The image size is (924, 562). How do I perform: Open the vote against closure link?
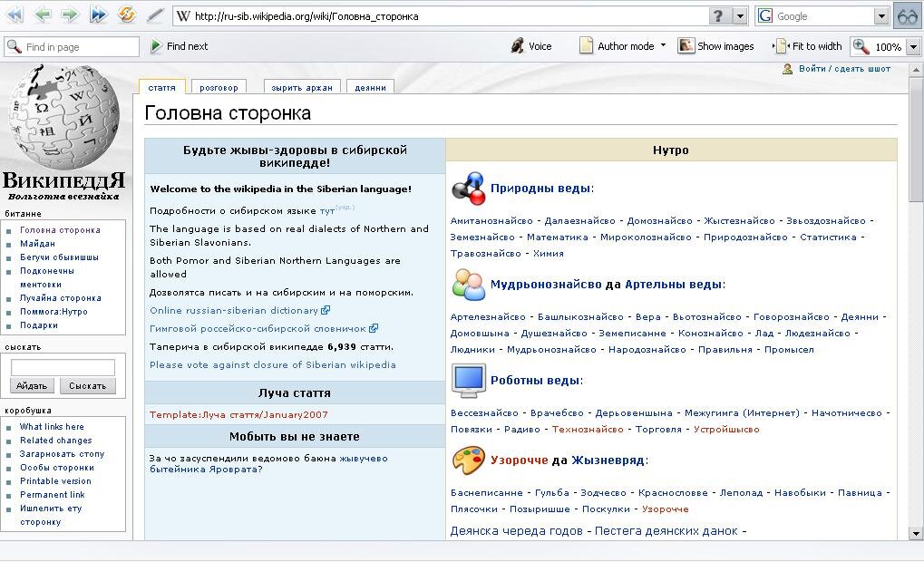click(273, 364)
